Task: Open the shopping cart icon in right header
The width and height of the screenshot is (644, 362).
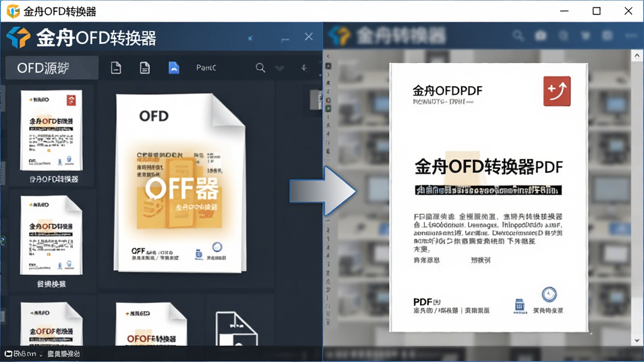Action: pos(586,36)
